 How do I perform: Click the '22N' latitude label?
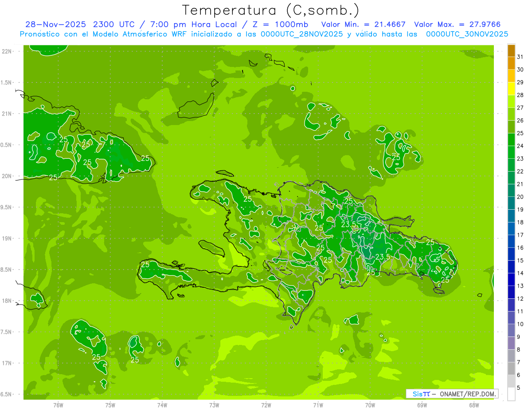[x=7, y=51]
